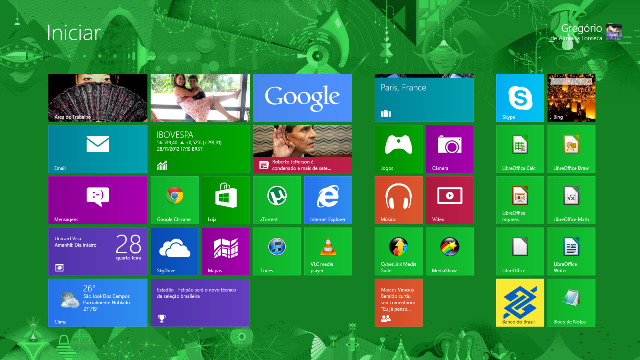Launch the Câmera tile

pyautogui.click(x=450, y=149)
